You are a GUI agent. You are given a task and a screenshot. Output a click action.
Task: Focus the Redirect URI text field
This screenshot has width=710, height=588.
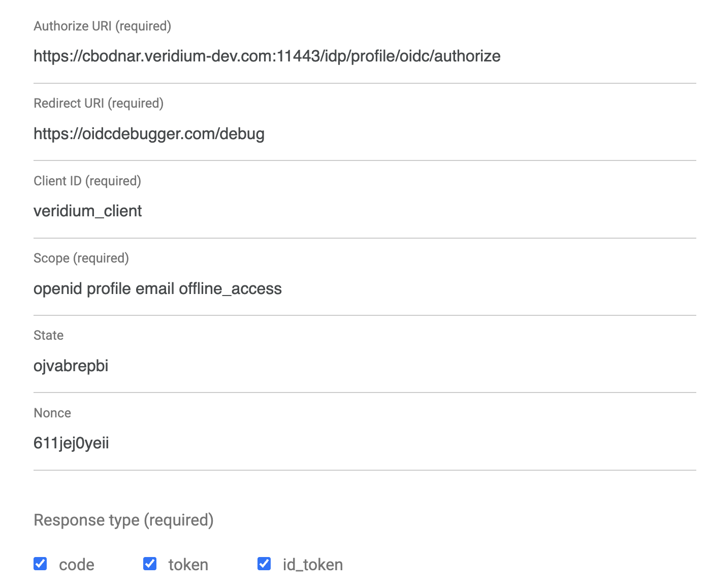[364, 134]
